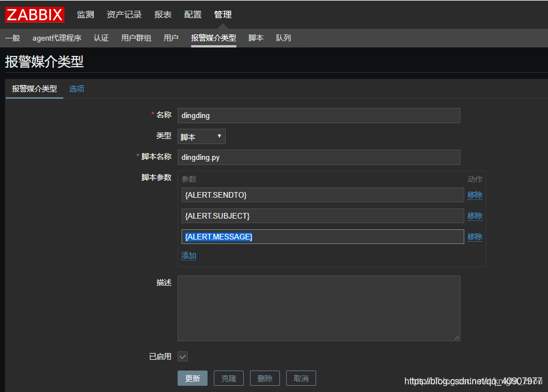
Task: Click the {ALERT.SUBJECT} parameter field
Action: tap(322, 216)
